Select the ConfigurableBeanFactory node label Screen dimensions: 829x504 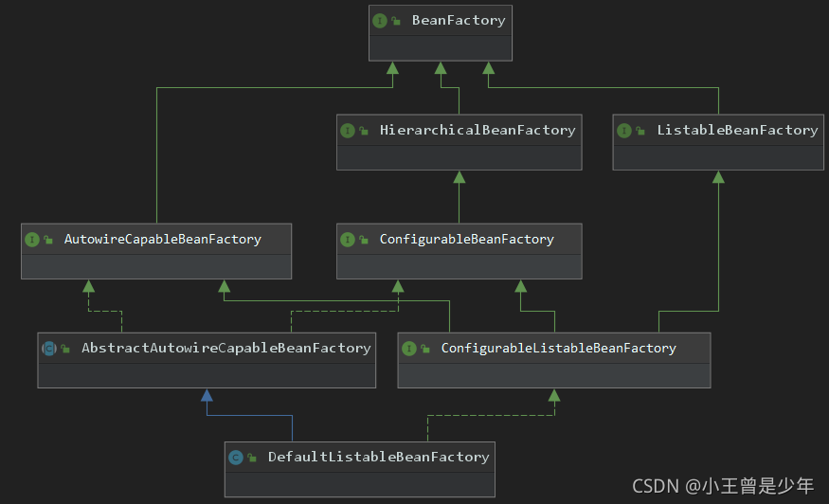pos(466,239)
